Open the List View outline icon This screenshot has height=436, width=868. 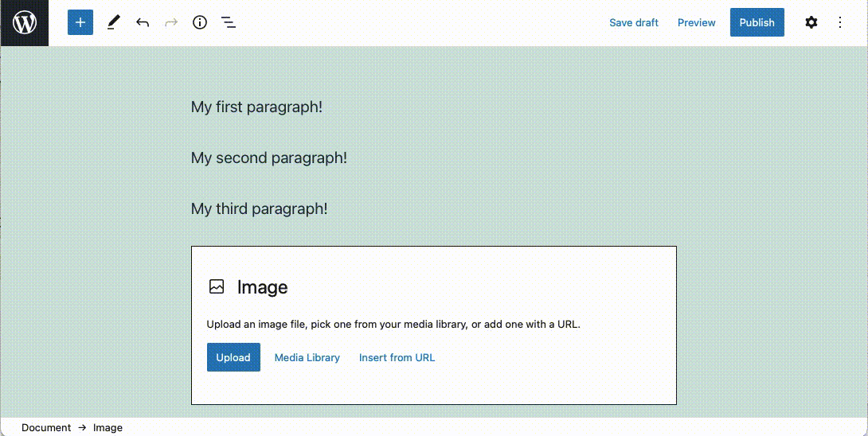229,22
